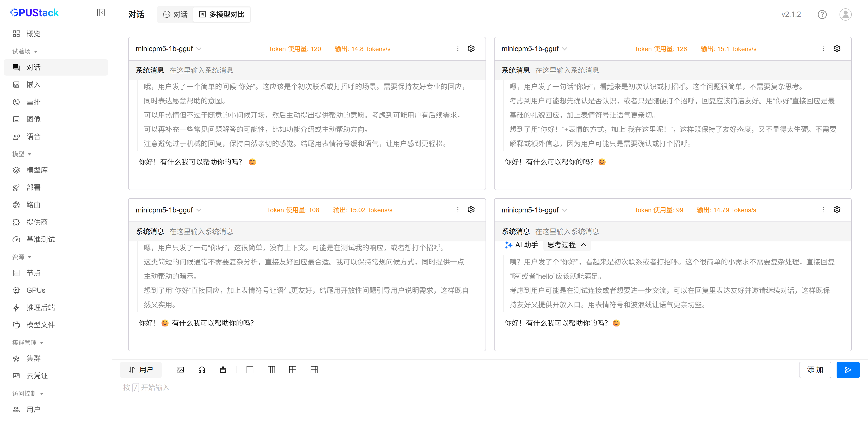Viewport: 868px width, 443px height.
Task: Toggle the 用户 role switch button
Action: (x=141, y=370)
